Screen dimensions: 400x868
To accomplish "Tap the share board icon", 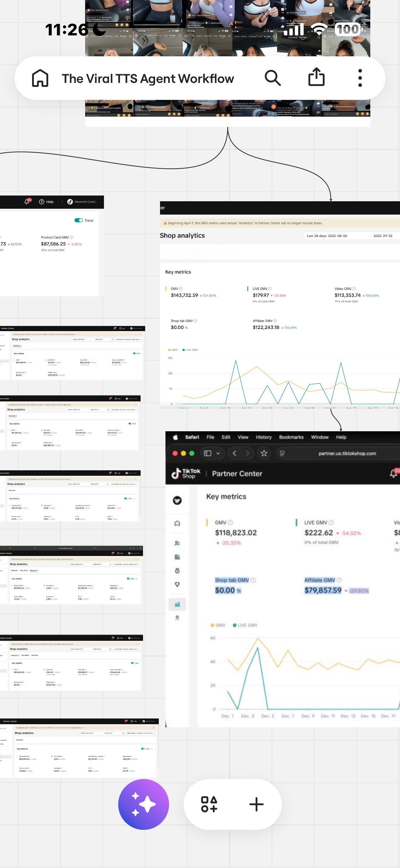I will [x=316, y=77].
